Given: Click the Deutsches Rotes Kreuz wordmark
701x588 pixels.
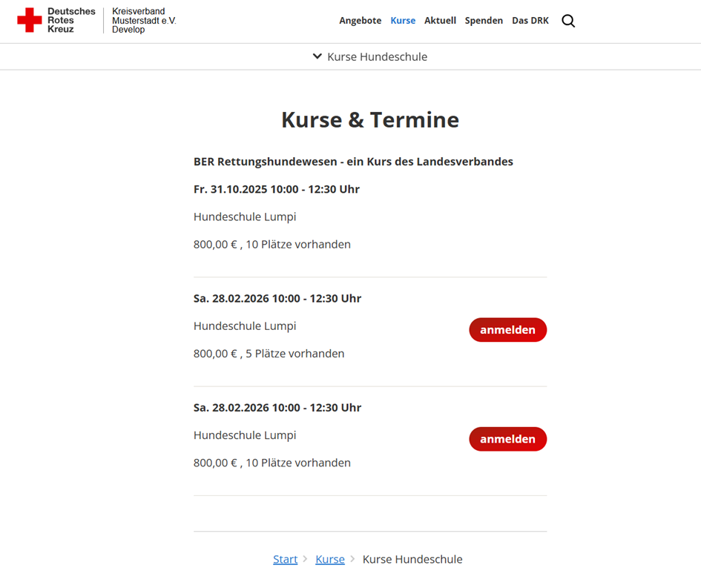Looking at the screenshot, I should (x=71, y=20).
